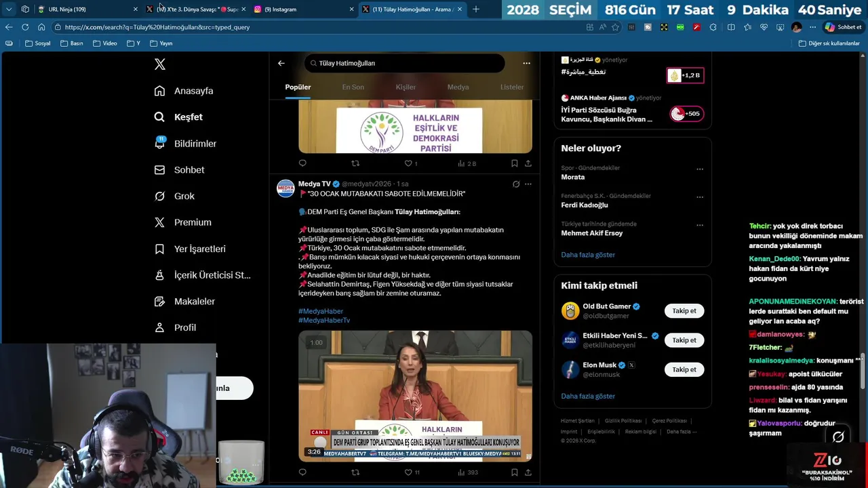Follow Old But Gamer
The width and height of the screenshot is (868, 488).
point(684,311)
